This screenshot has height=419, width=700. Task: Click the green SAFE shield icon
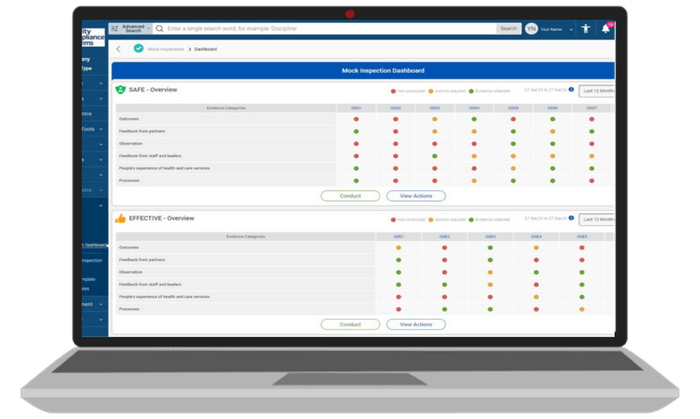[x=120, y=90]
